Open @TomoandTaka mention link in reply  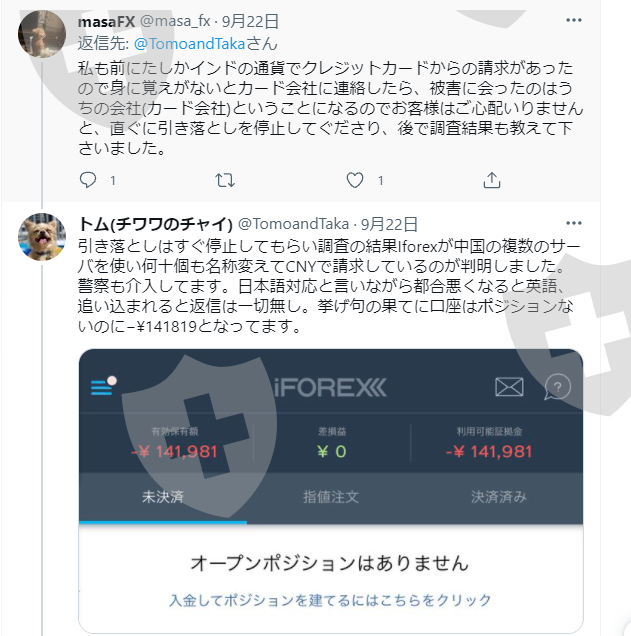189,44
